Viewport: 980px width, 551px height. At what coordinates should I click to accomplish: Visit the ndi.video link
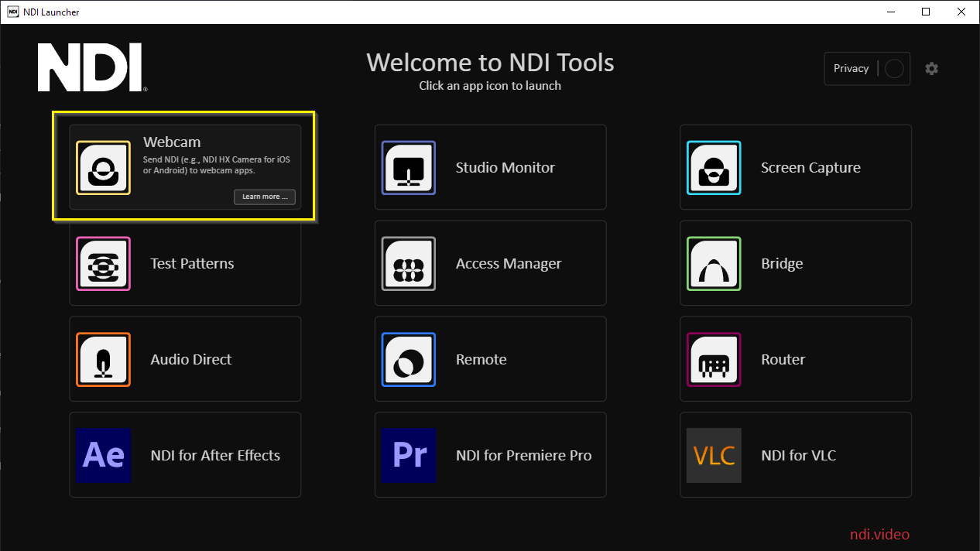[x=879, y=535]
